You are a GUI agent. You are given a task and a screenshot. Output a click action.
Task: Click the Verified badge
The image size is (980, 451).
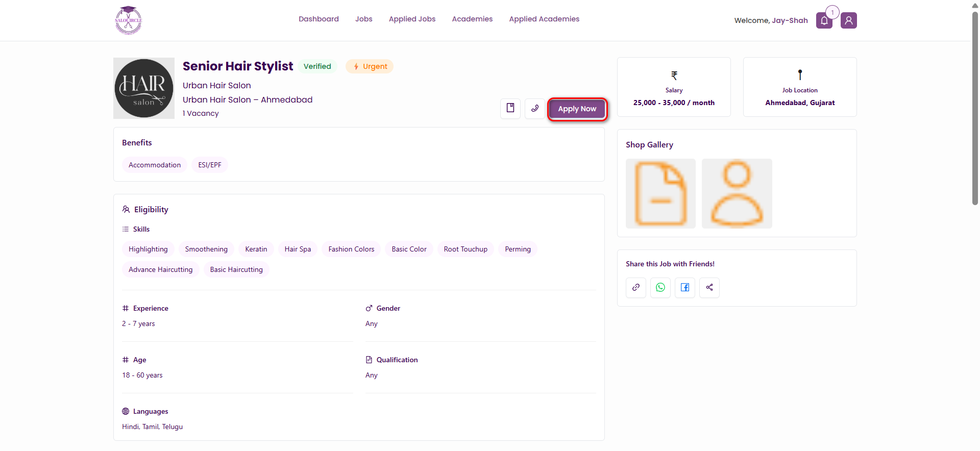(317, 66)
